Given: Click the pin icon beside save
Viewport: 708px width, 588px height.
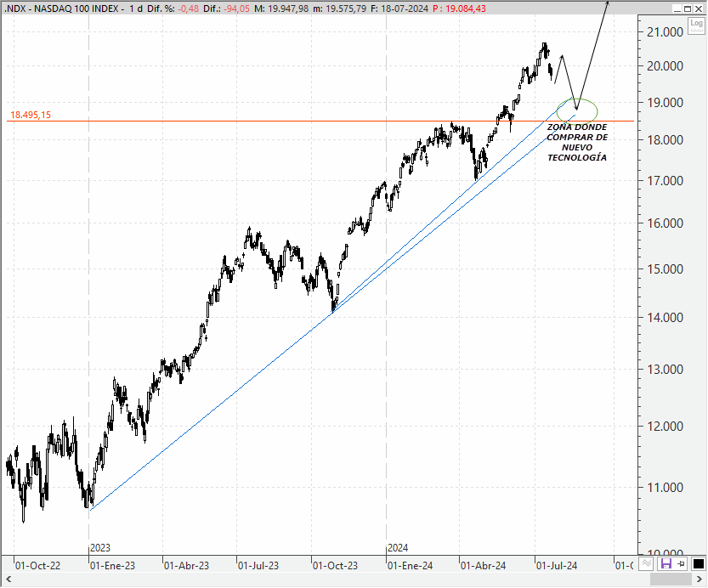Looking at the screenshot, I should pyautogui.click(x=681, y=563).
